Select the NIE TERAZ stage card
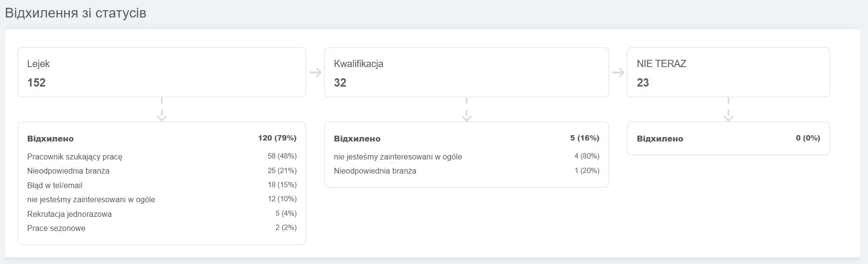 point(728,72)
